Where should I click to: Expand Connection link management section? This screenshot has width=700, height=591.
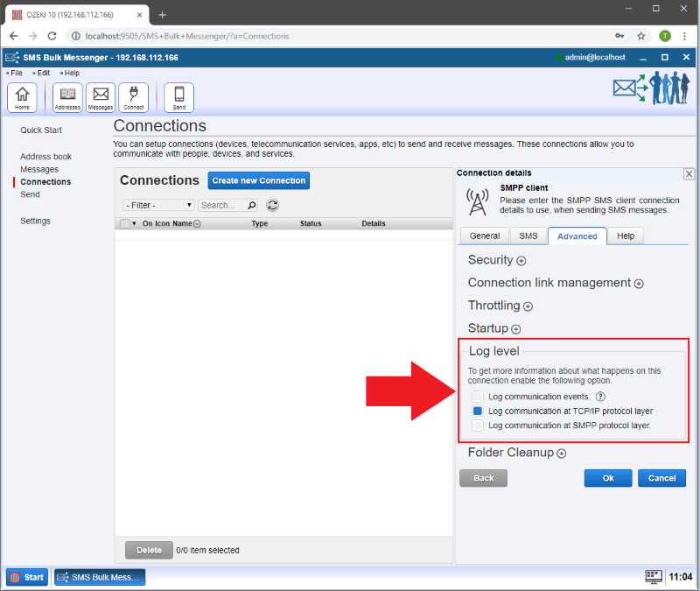click(639, 284)
